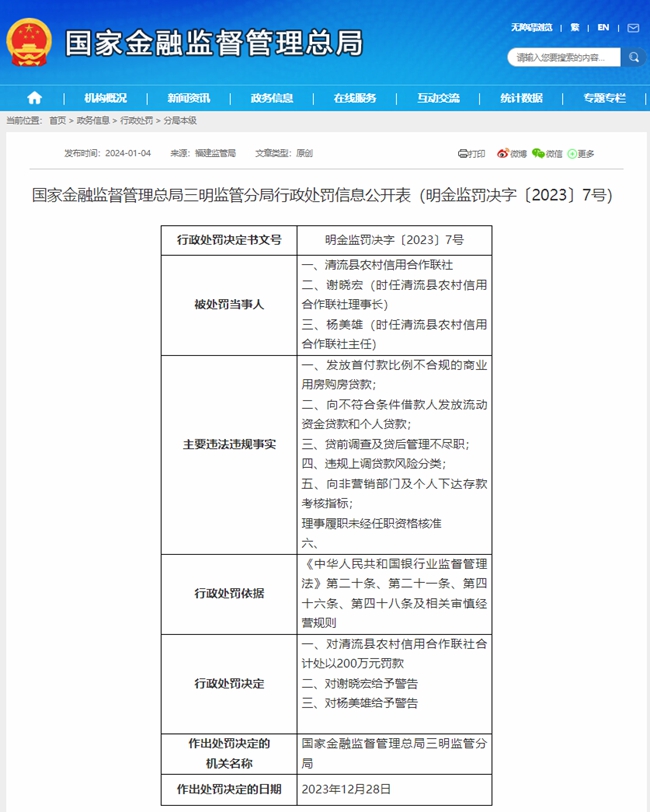Click text 三、贷前调查及贷后管理不尽职
The width and height of the screenshot is (650, 812).
pyautogui.click(x=385, y=444)
